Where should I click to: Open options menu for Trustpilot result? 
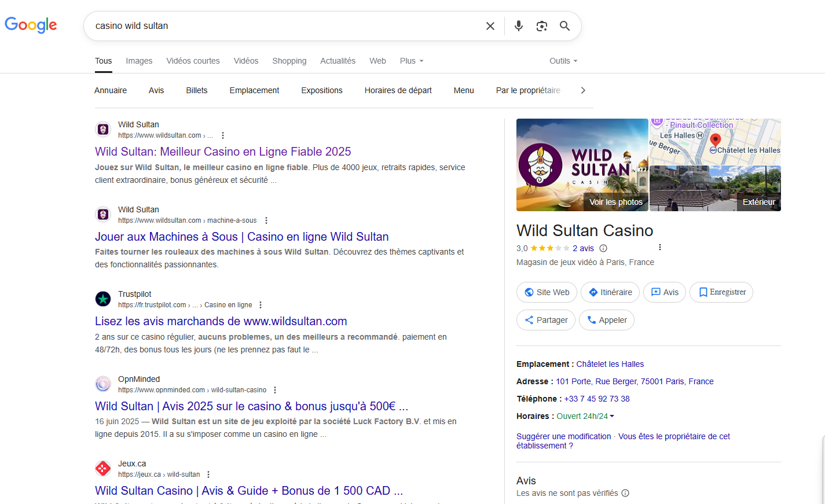261,305
